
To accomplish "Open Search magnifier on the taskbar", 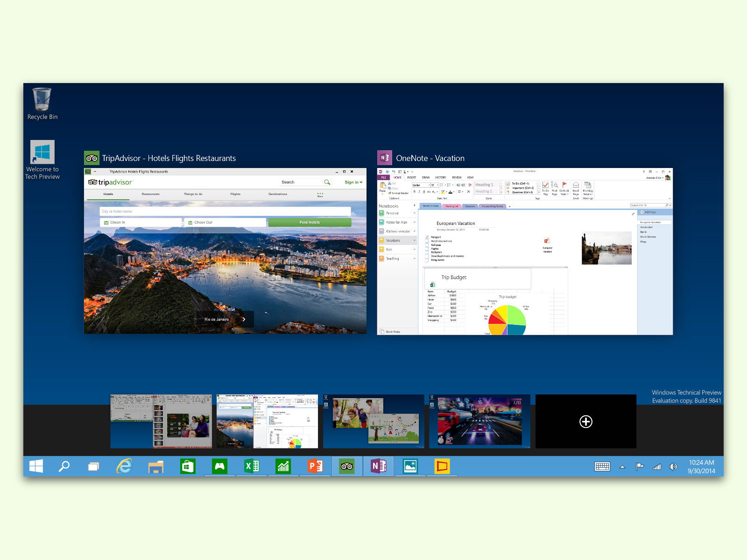I will click(x=64, y=466).
